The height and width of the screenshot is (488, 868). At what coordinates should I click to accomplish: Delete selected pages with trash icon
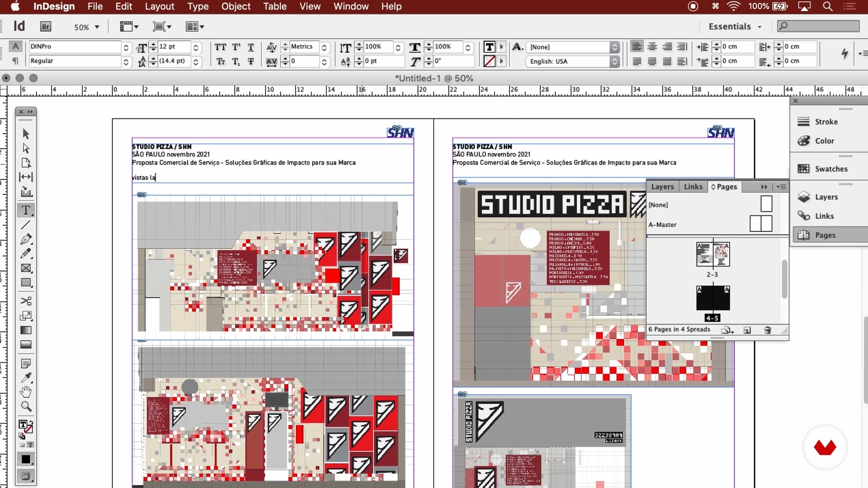(x=768, y=330)
